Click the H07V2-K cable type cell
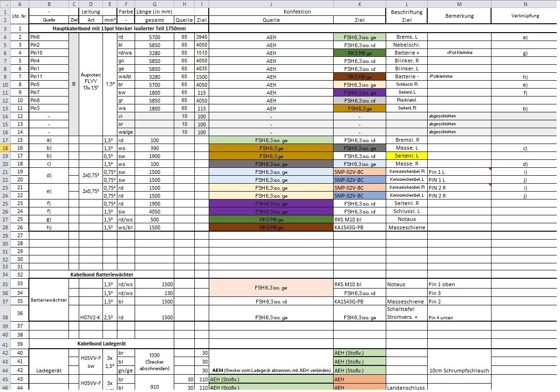The image size is (560, 392). (x=90, y=317)
